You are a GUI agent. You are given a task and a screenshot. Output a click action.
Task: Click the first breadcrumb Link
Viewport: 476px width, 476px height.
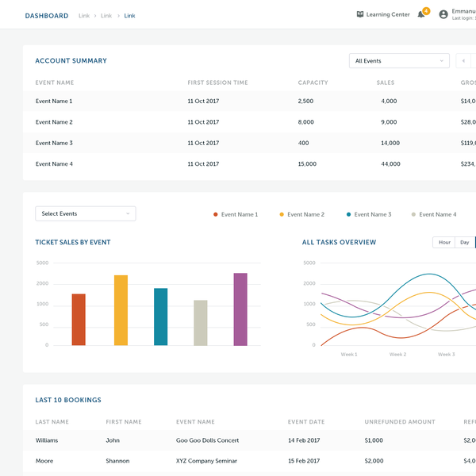pos(84,16)
